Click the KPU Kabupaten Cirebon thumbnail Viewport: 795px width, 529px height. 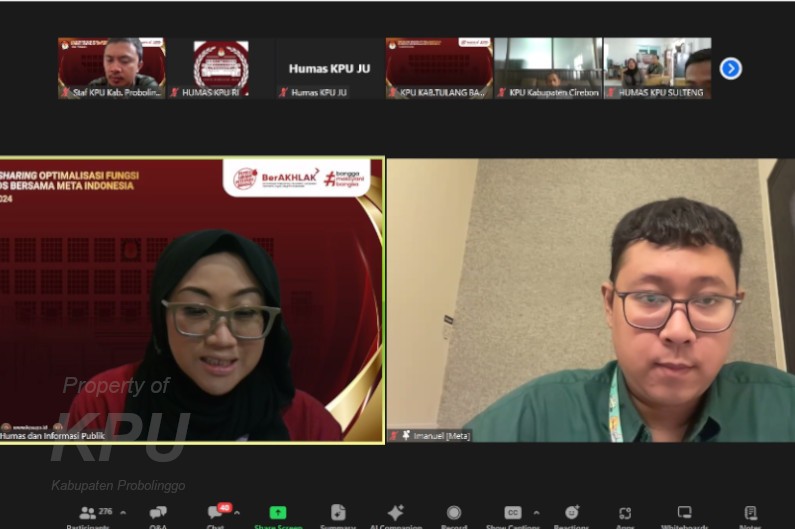(x=548, y=68)
